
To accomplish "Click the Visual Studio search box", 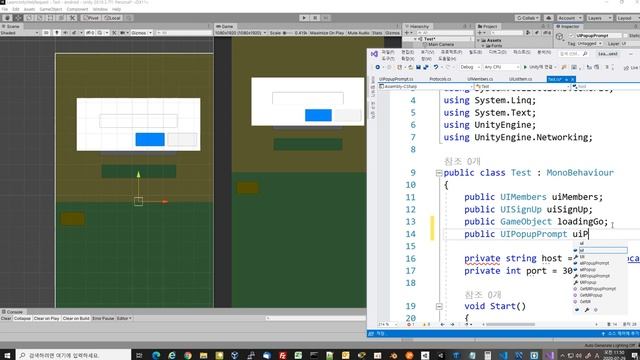I will (573, 54).
